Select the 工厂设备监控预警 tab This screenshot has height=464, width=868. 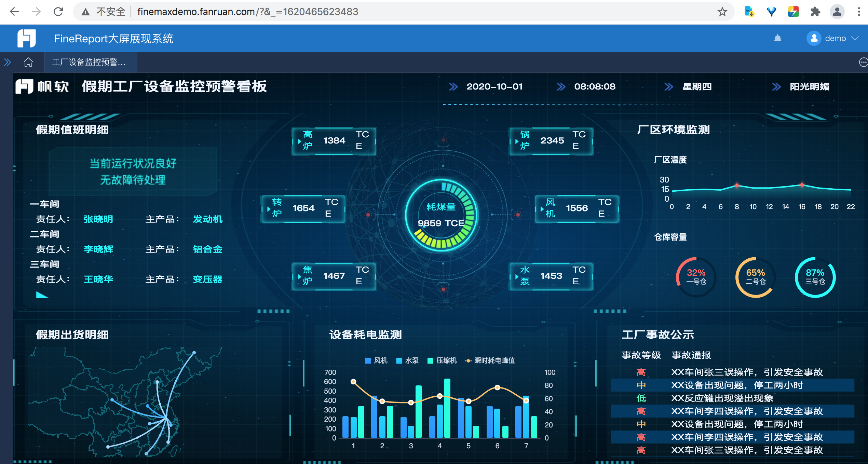pyautogui.click(x=89, y=62)
